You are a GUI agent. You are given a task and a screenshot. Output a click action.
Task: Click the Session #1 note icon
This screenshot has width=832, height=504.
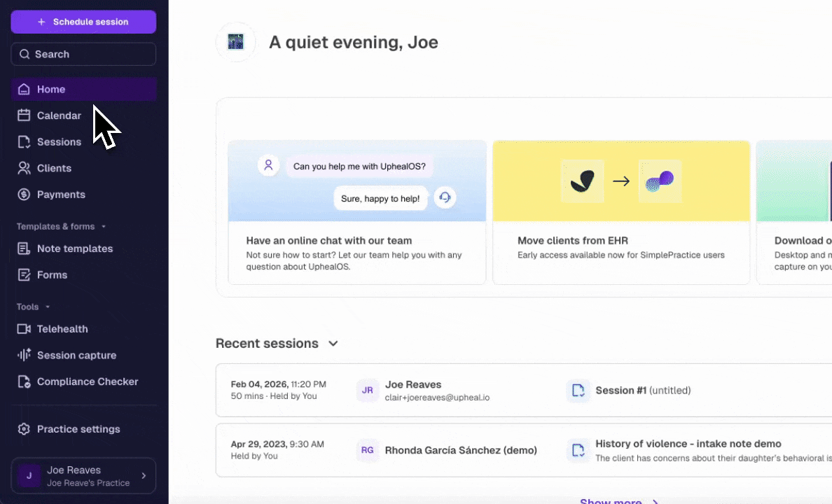click(578, 391)
